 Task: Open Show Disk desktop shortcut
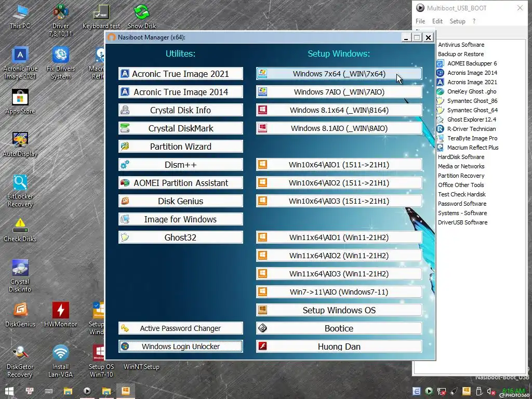(x=142, y=17)
